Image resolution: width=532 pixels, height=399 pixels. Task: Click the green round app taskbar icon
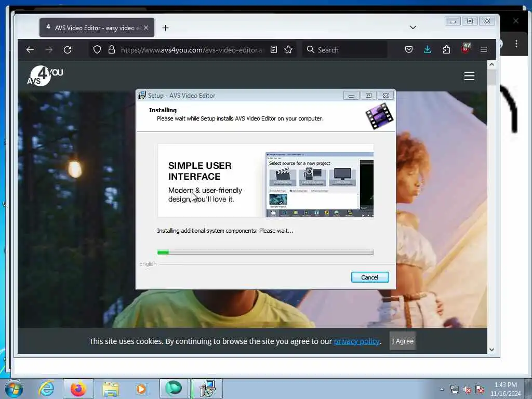point(174,389)
